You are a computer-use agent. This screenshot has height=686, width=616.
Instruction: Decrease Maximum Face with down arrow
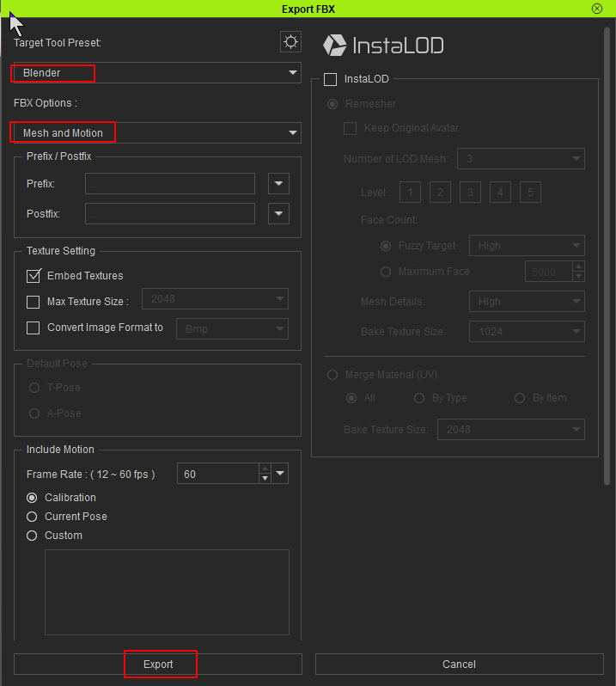[x=578, y=277]
